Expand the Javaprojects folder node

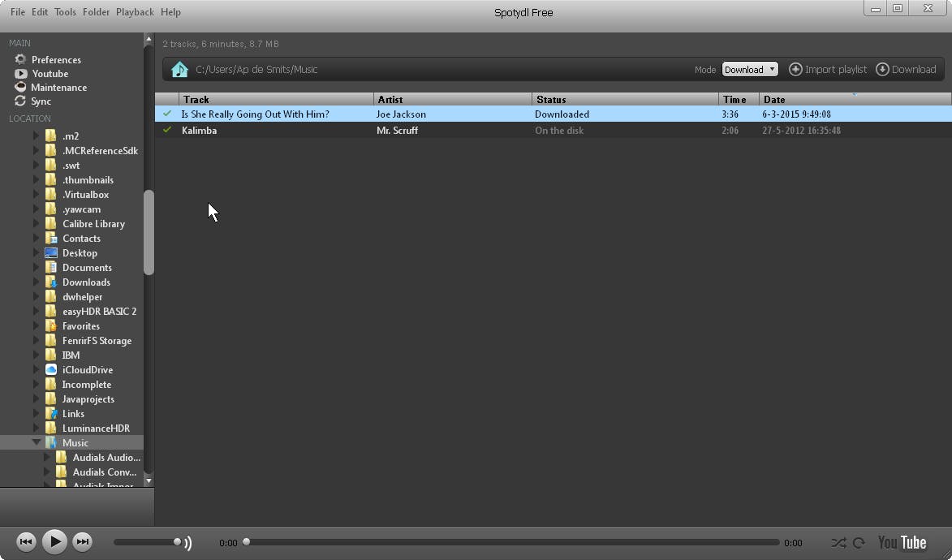36,398
